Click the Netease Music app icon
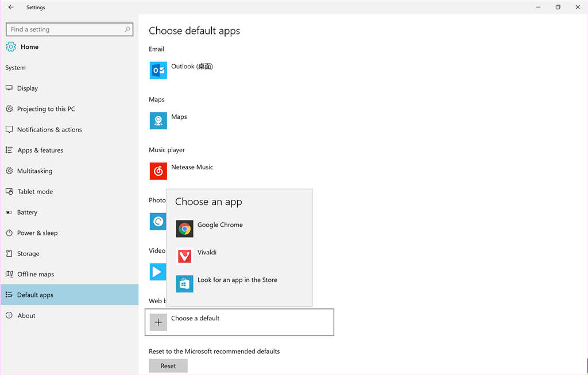The width and height of the screenshot is (588, 375). (x=158, y=171)
